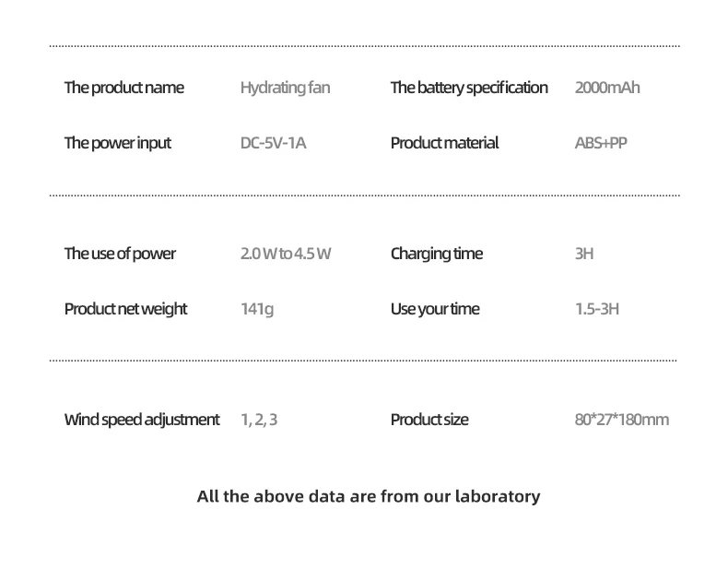728x581 pixels.
Task: Select the '80*27*180mm' product size value
Action: [622, 420]
